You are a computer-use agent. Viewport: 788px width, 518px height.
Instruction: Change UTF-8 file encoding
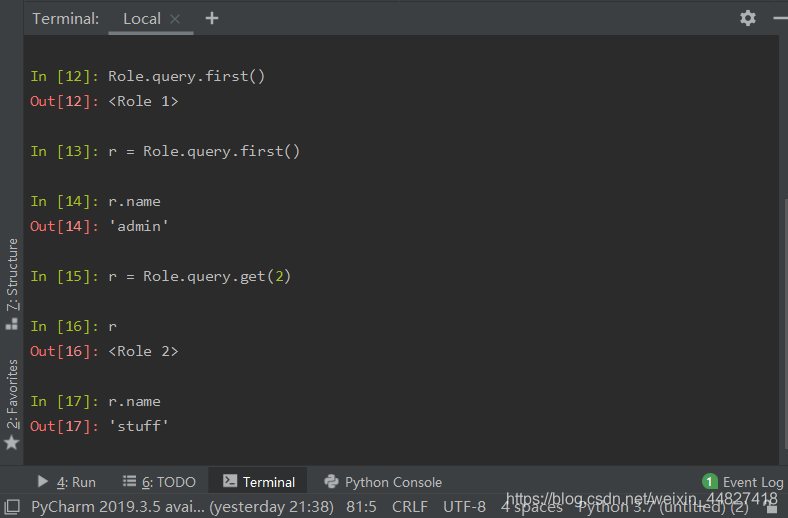(x=464, y=506)
